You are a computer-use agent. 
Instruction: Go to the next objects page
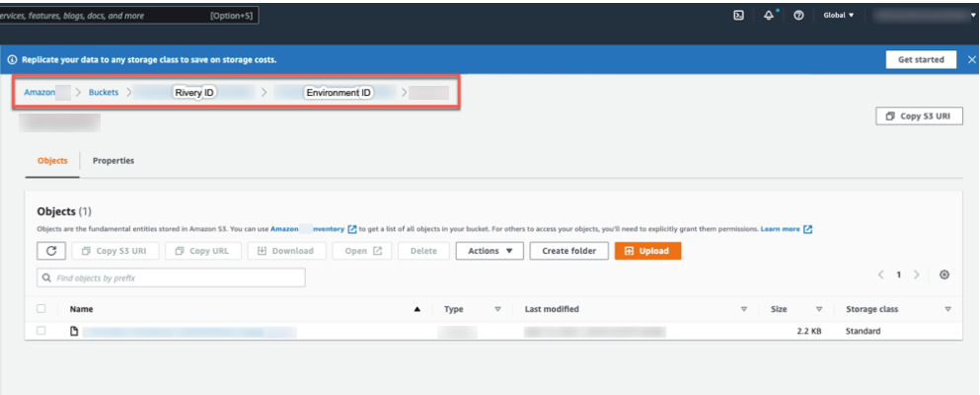click(x=917, y=275)
